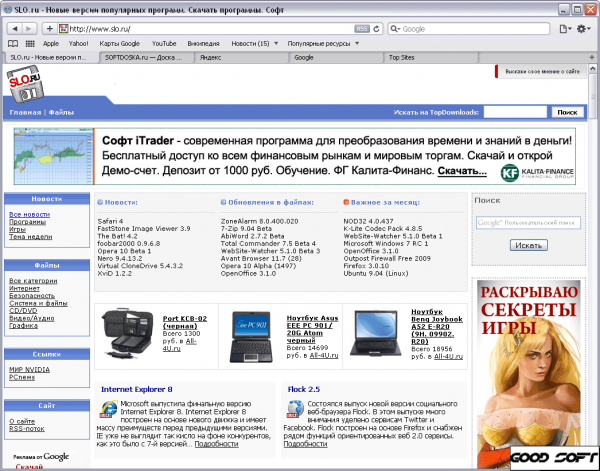The width and height of the screenshot is (600, 471).
Task: Click Подробности under Internet Explorer 8 article
Action: coord(217,444)
